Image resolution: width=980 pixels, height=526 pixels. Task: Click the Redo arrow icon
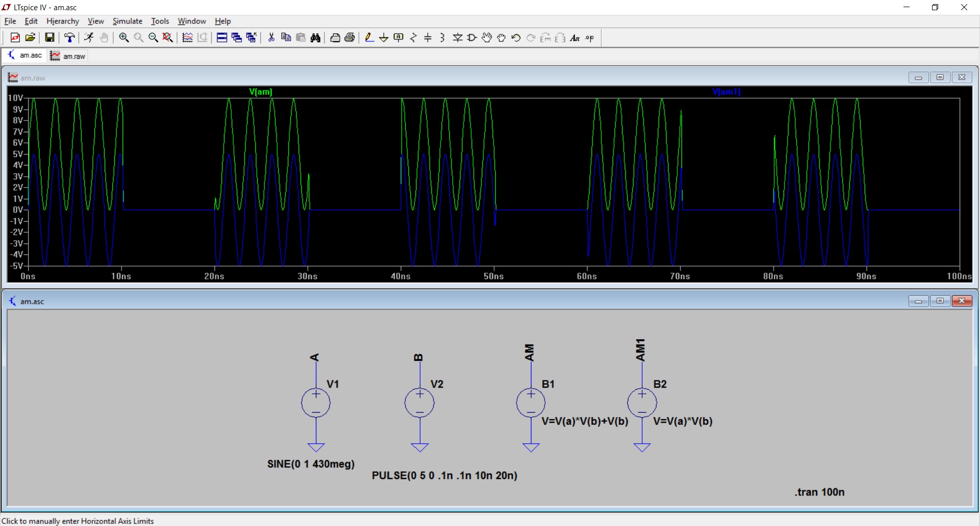pyautogui.click(x=531, y=38)
